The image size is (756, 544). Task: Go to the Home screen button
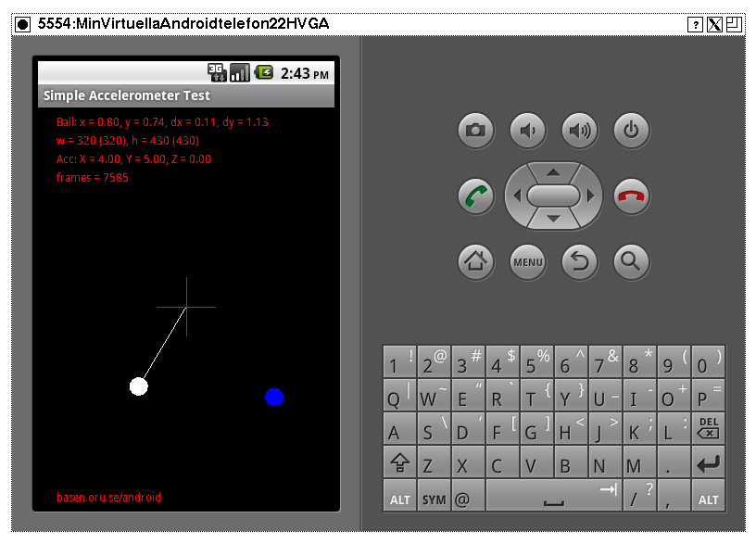(476, 262)
